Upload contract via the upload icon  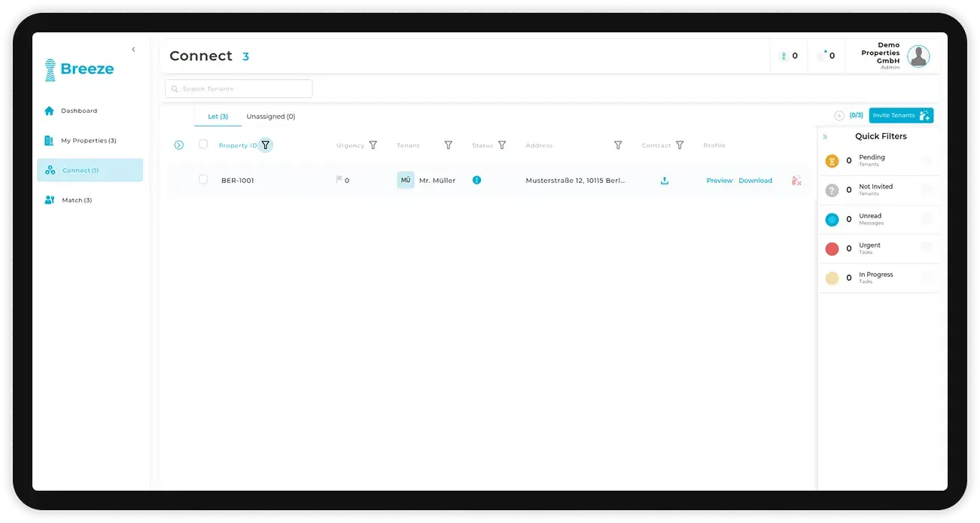(665, 181)
